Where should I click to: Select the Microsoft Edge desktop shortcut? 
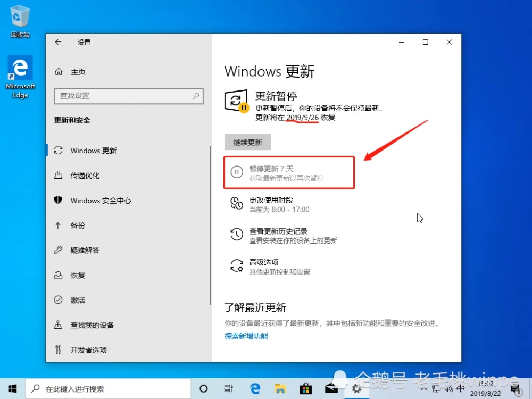click(20, 77)
